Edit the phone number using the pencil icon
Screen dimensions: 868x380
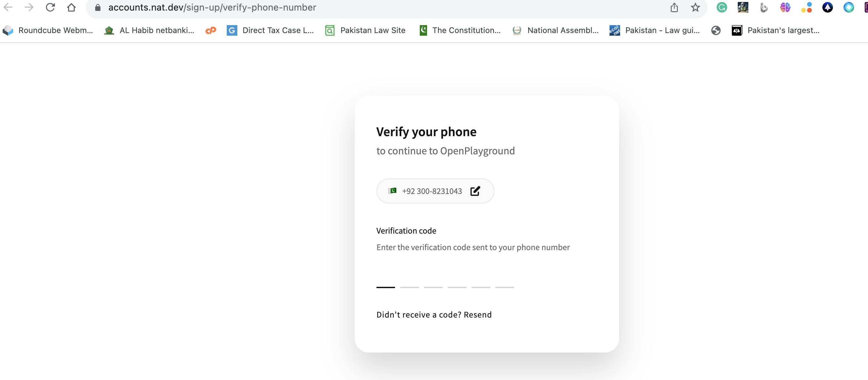[475, 191]
